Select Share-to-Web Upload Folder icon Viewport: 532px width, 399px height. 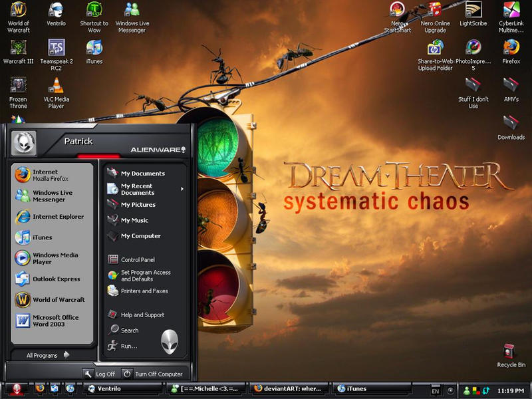click(436, 55)
